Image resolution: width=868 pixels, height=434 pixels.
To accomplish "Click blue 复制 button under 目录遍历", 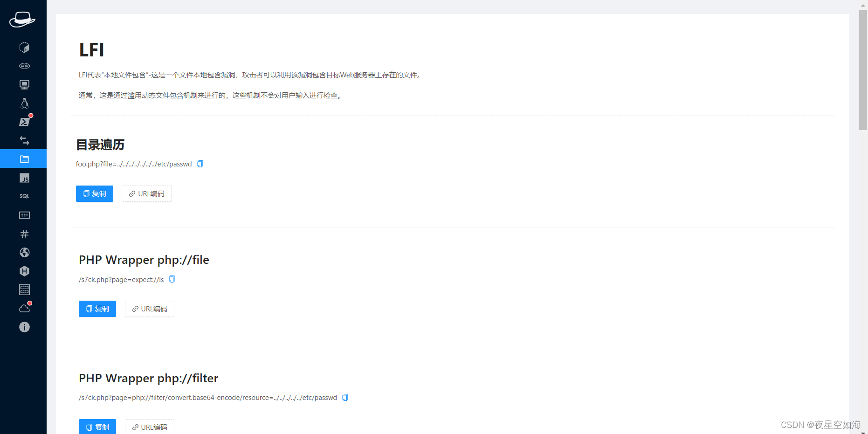I will pyautogui.click(x=95, y=193).
